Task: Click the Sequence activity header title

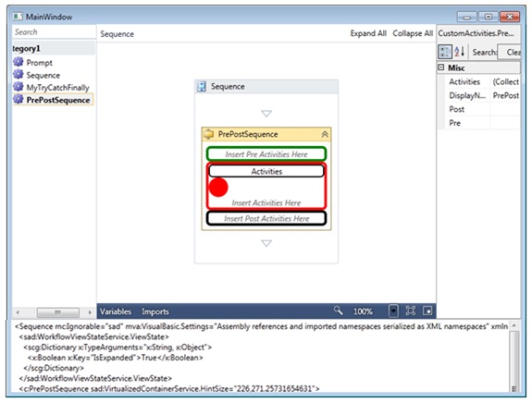Action: [x=228, y=87]
